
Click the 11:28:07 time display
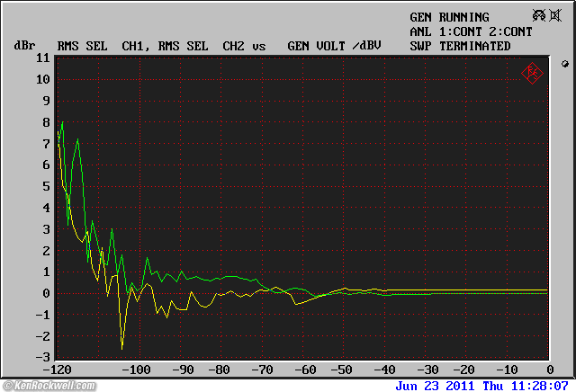tap(541, 385)
